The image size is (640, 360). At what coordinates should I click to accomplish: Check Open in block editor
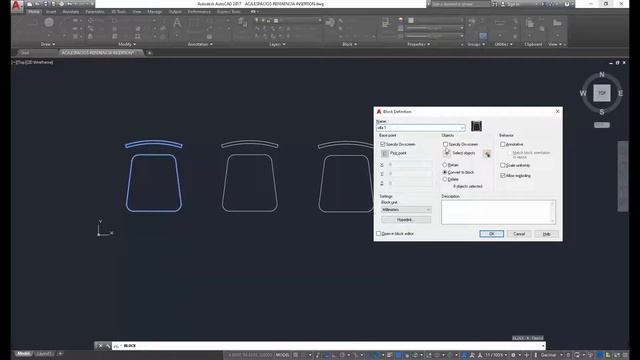(378, 233)
